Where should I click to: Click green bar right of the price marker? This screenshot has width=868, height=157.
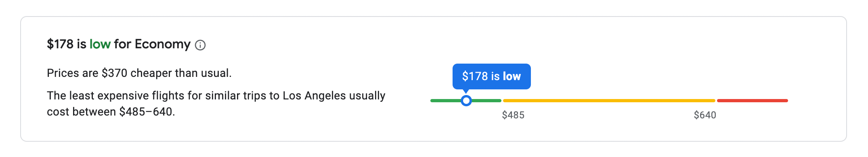(x=486, y=101)
